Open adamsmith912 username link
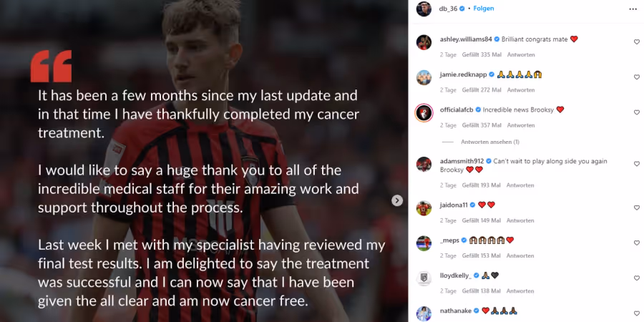Image resolution: width=644 pixels, height=322 pixels. coord(462,161)
